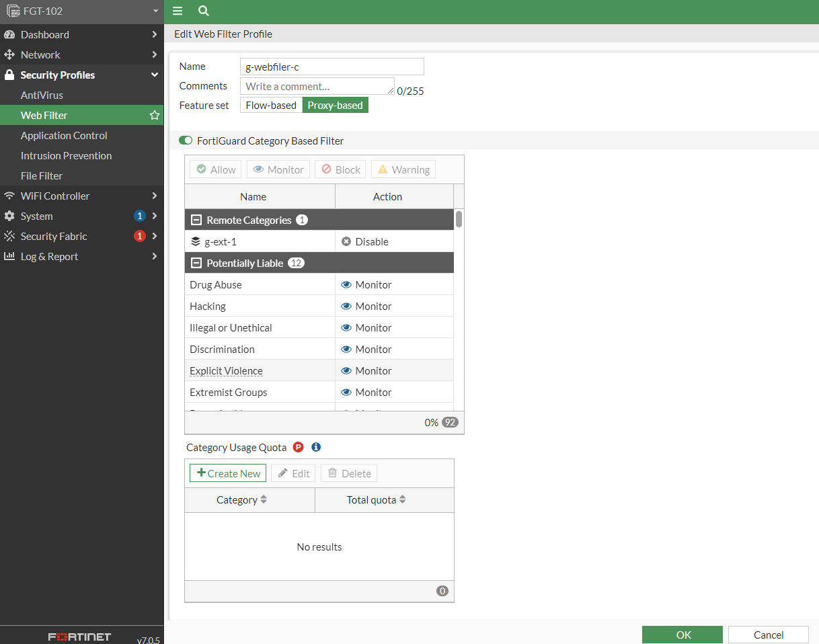
Task: Collapse the Remote Categories group
Action: click(196, 220)
